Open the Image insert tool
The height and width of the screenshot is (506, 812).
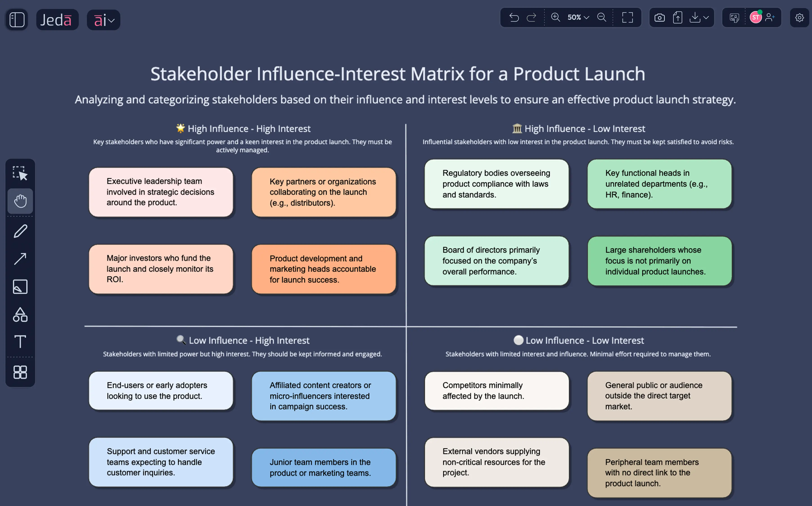tap(20, 287)
